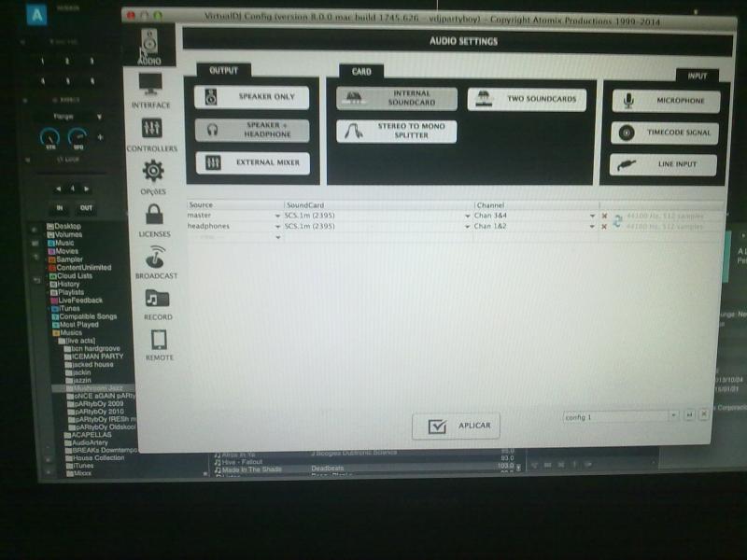
Task: Select the Volumes folder in browser
Action: coord(64,234)
